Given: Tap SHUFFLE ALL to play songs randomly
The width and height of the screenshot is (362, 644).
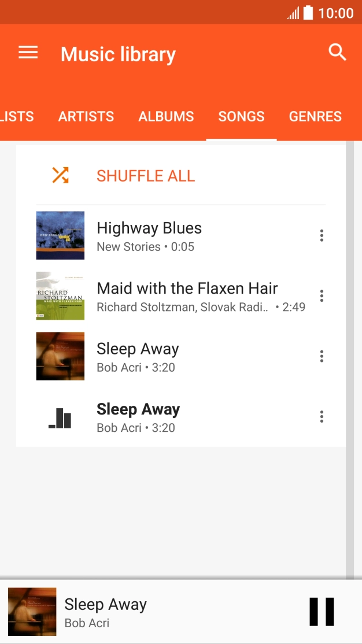Looking at the screenshot, I should point(145,175).
